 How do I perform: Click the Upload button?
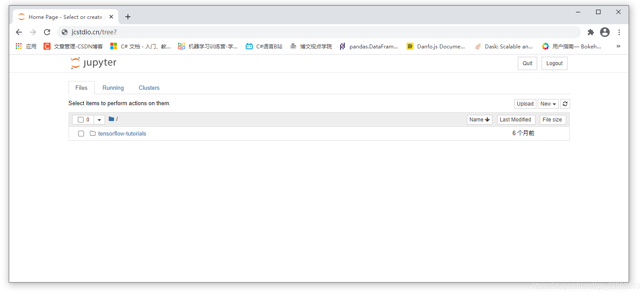[x=525, y=103]
